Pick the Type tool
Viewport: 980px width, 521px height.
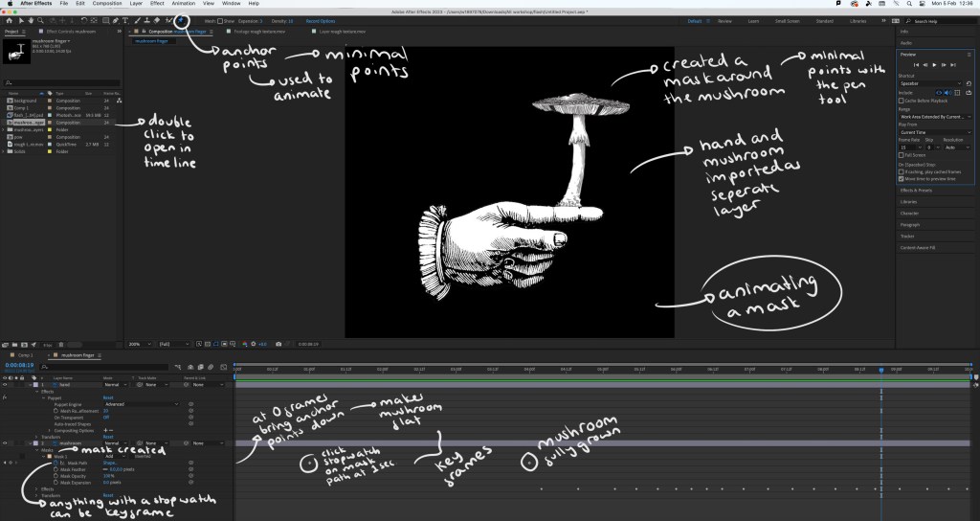(124, 20)
